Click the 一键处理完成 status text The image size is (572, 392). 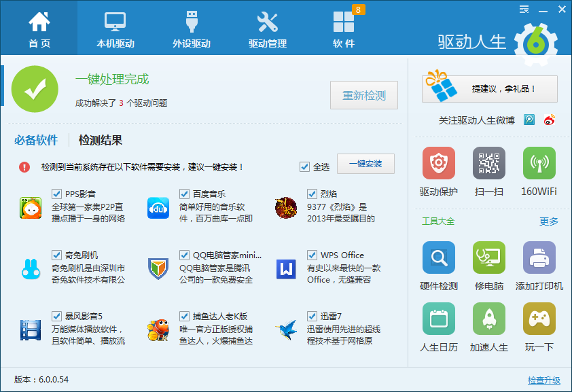pyautogui.click(x=112, y=79)
